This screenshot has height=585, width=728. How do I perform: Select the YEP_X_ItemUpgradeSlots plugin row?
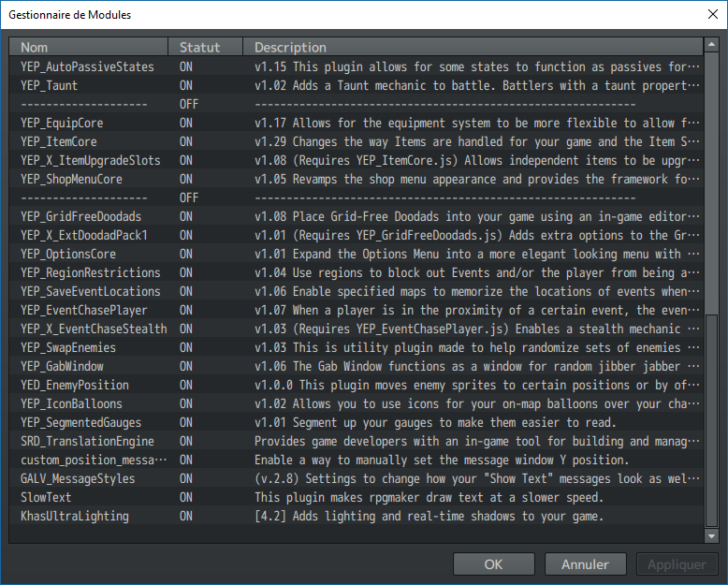(357, 160)
